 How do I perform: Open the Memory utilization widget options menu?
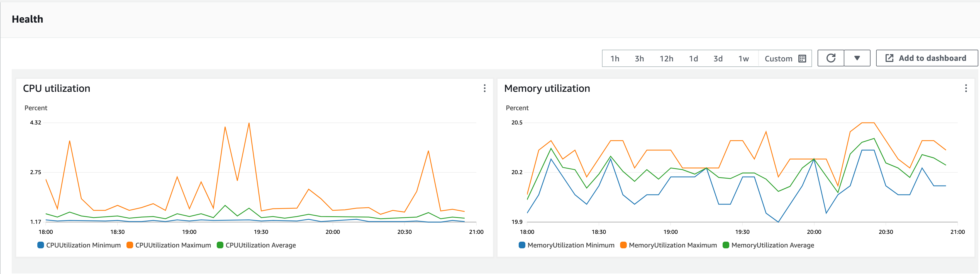coord(965,88)
